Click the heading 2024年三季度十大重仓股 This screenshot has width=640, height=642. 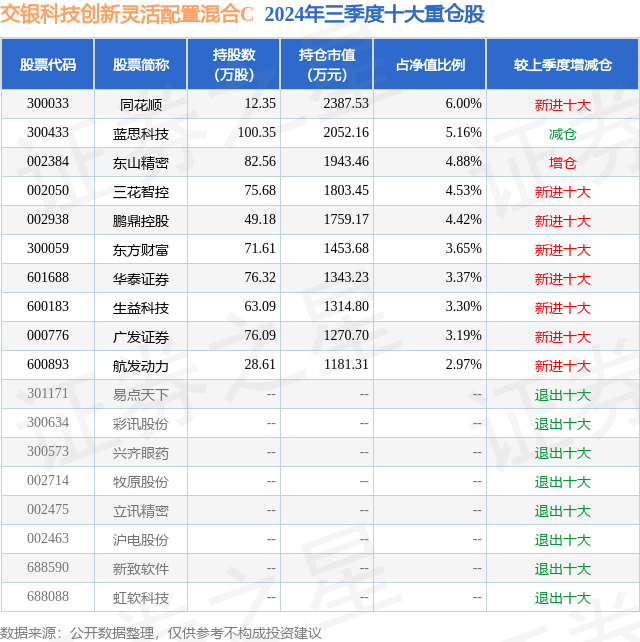pos(375,15)
